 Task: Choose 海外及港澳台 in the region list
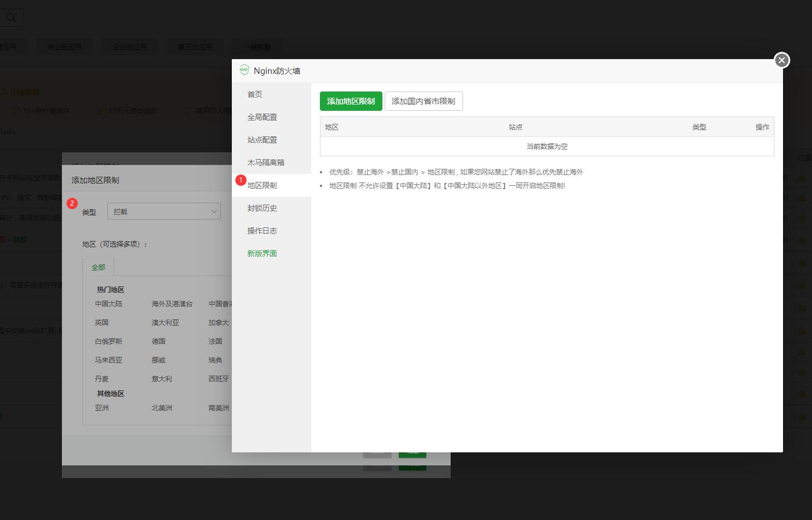[172, 304]
